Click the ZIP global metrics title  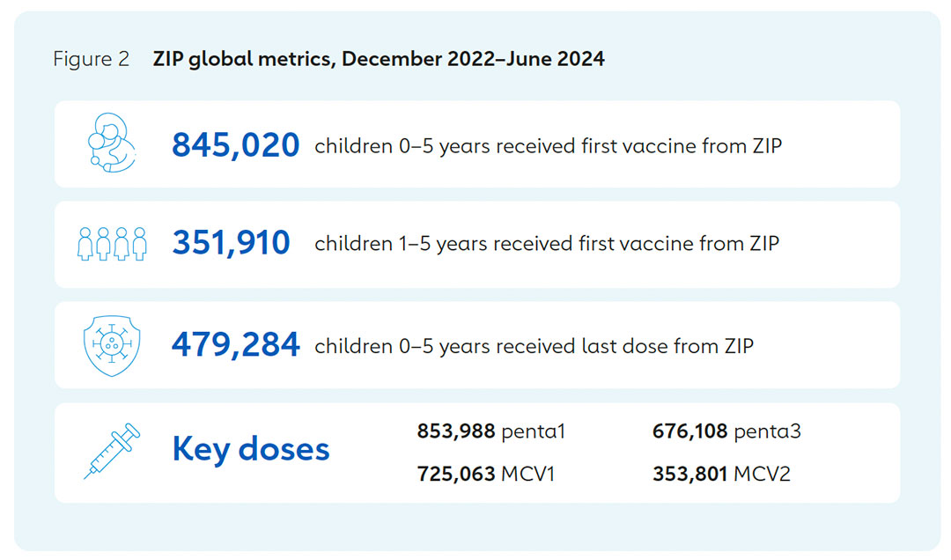379,60
